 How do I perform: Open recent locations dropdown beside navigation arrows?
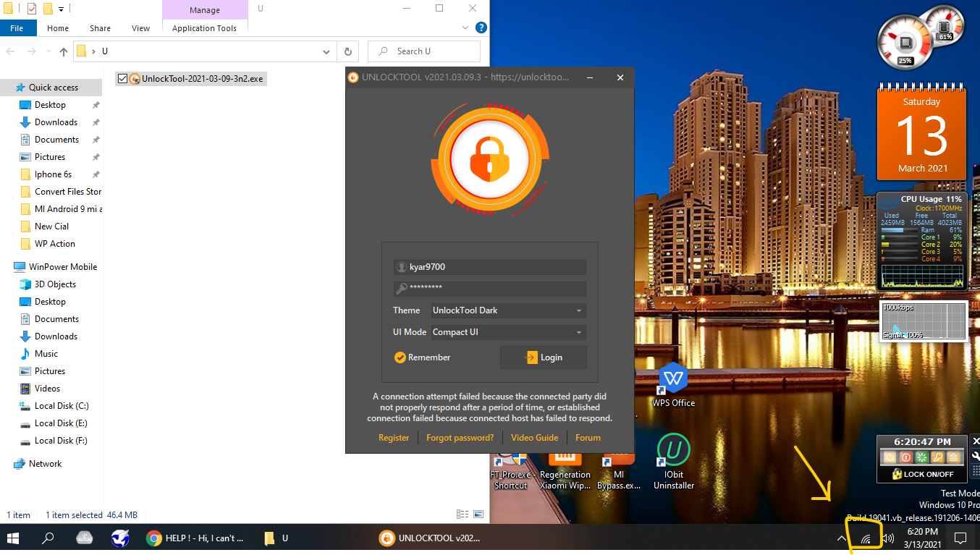point(48,51)
